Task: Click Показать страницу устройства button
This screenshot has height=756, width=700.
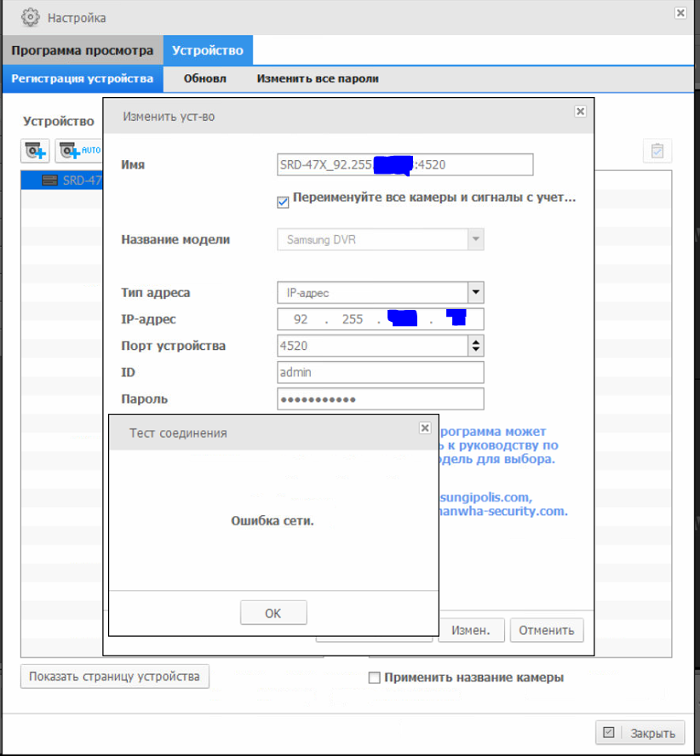Action: pos(114,677)
